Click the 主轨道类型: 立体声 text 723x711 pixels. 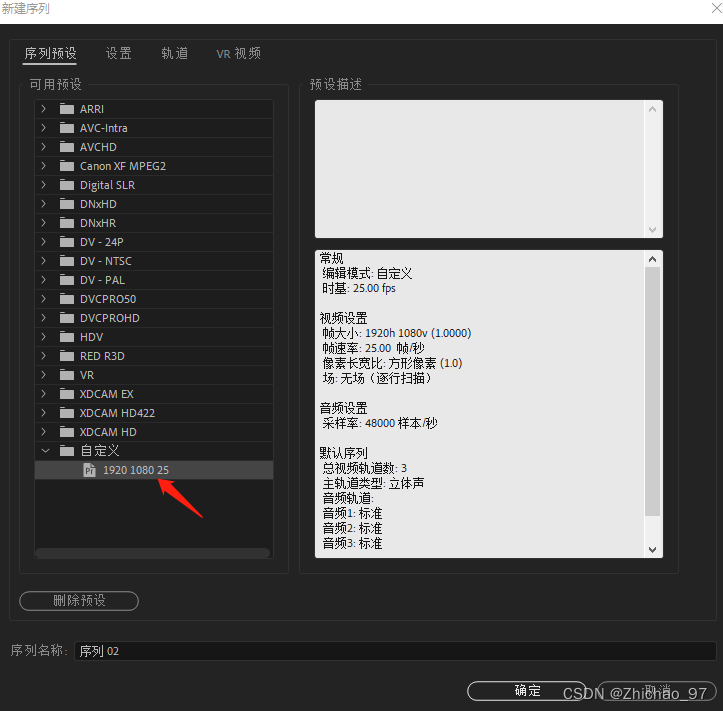(373, 483)
